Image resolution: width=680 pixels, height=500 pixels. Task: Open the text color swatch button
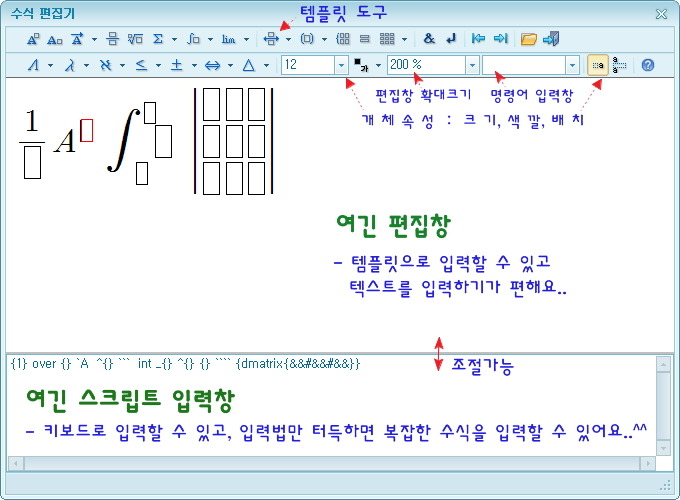361,65
